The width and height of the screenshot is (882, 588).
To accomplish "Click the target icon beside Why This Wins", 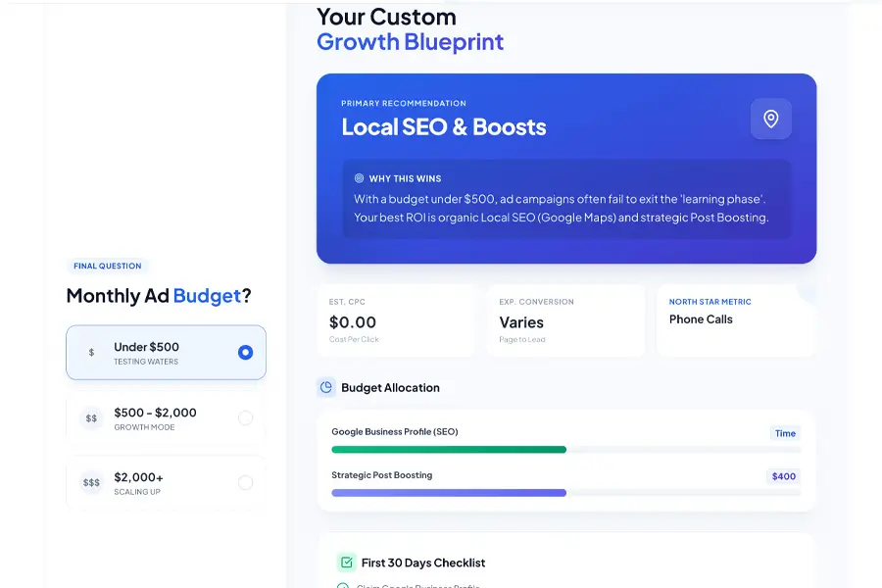I will (x=359, y=178).
